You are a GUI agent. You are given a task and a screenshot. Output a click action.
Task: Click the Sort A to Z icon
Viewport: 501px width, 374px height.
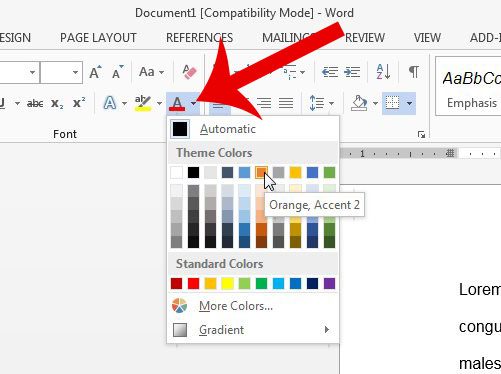[383, 72]
